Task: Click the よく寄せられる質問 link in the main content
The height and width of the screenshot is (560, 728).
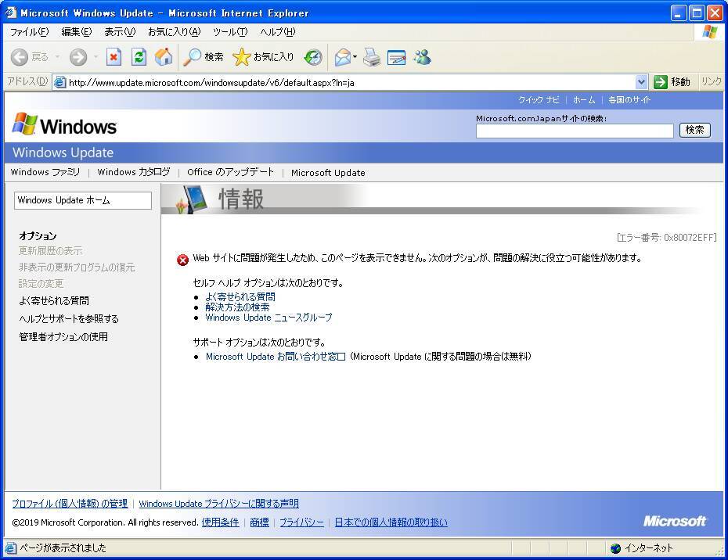Action: coord(240,296)
